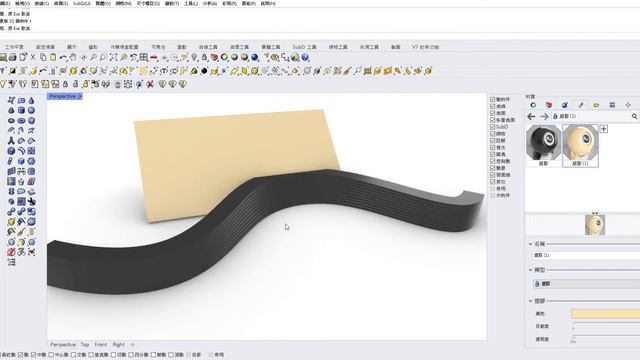Collapse the 塑膠 settings section
The image size is (640, 360).
click(x=531, y=301)
